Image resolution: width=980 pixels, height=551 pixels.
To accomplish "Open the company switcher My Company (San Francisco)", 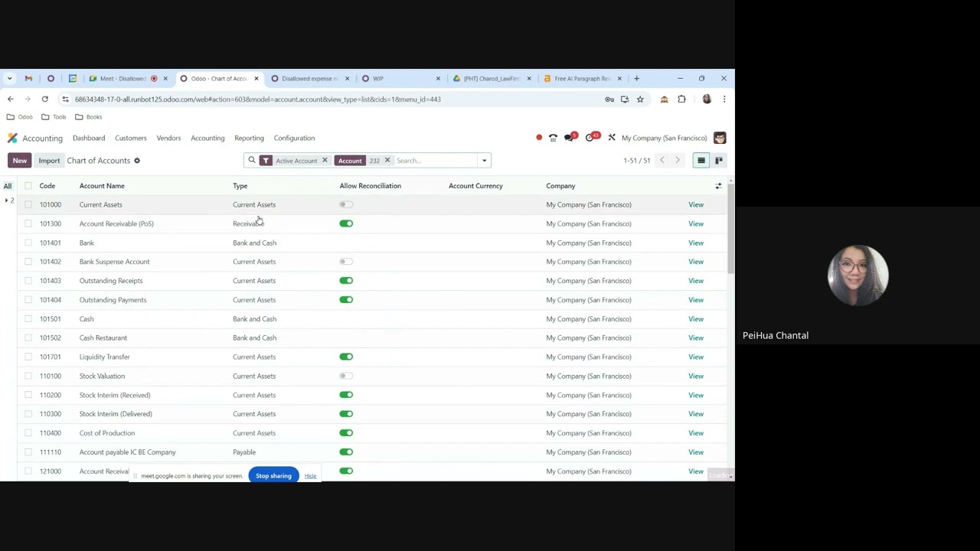I will point(664,138).
